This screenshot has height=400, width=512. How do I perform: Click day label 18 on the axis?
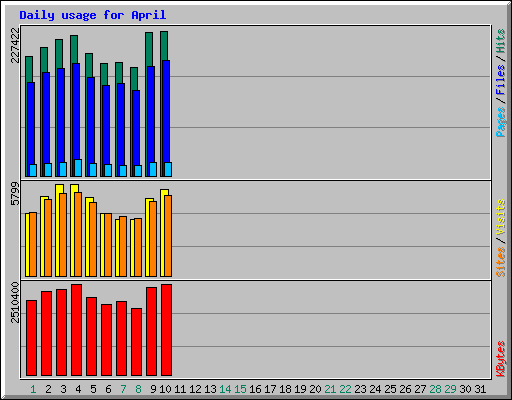coord(285,389)
